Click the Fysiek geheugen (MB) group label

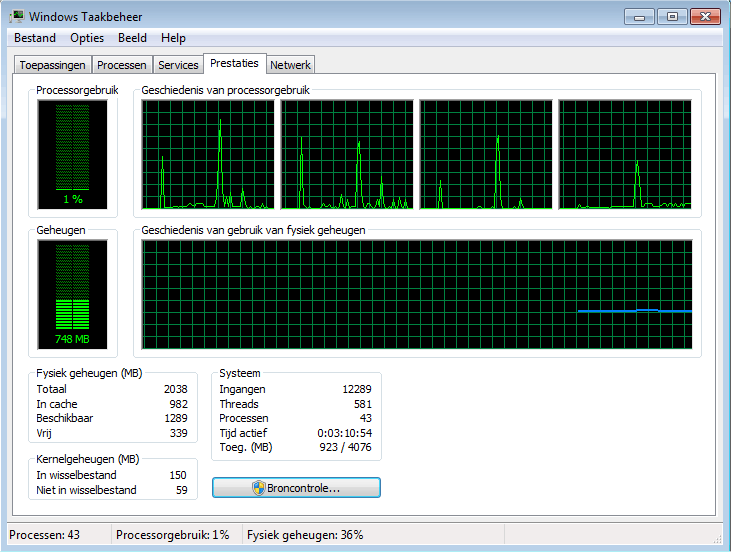pyautogui.click(x=89, y=373)
